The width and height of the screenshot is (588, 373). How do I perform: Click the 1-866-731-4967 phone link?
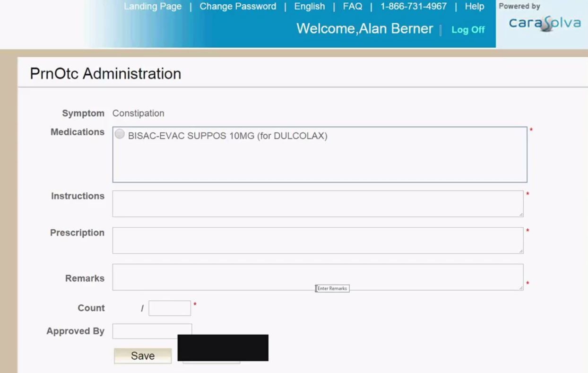point(414,7)
